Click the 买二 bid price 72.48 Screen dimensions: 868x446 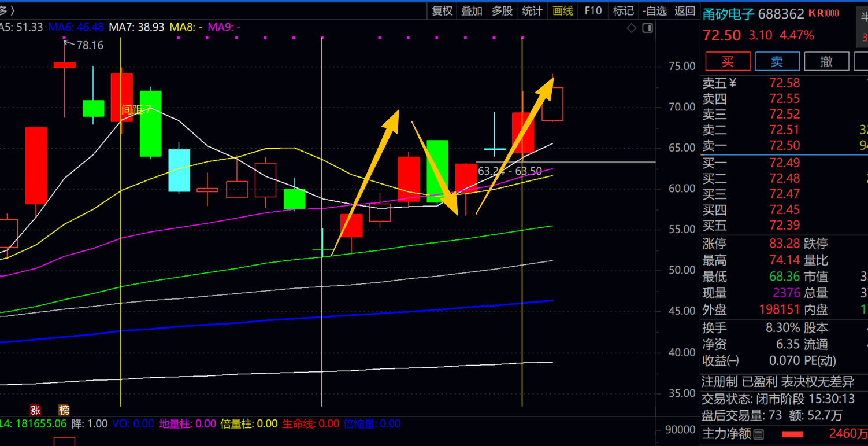point(784,178)
